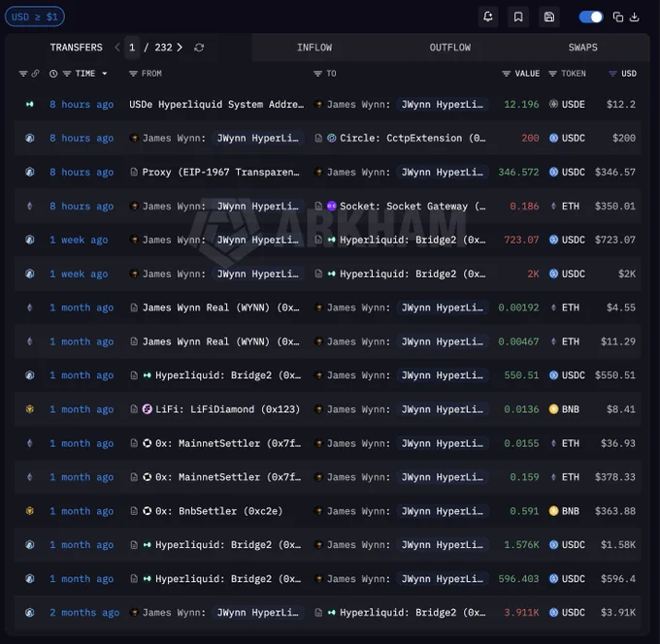660x644 pixels.
Task: Click the link icon in table header
Action: point(35,74)
